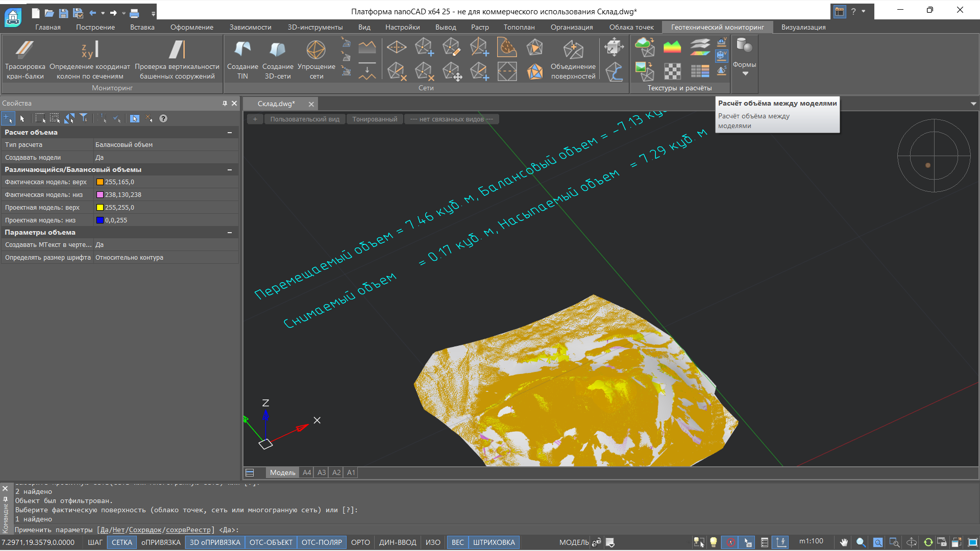The width and height of the screenshot is (980, 551).
Task: Click the Создание 3D-сети icon
Action: tap(277, 50)
